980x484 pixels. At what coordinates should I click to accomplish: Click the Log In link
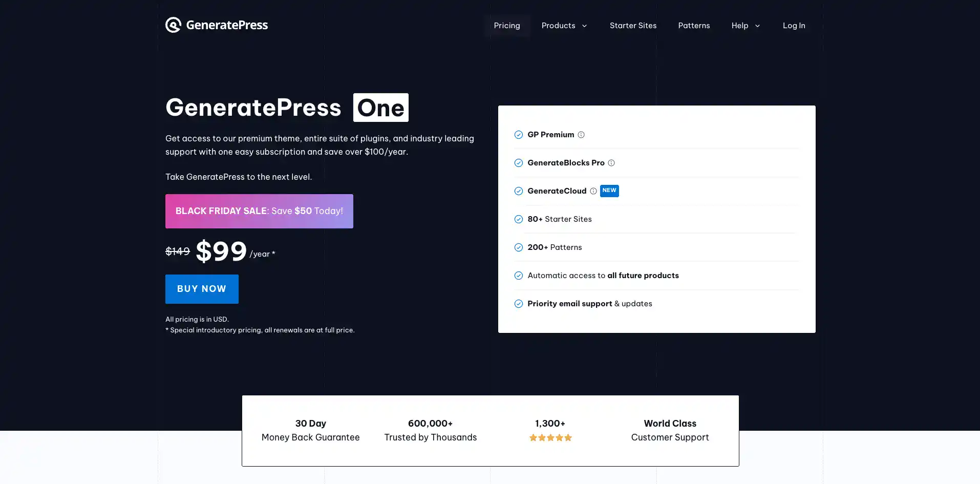(x=794, y=26)
